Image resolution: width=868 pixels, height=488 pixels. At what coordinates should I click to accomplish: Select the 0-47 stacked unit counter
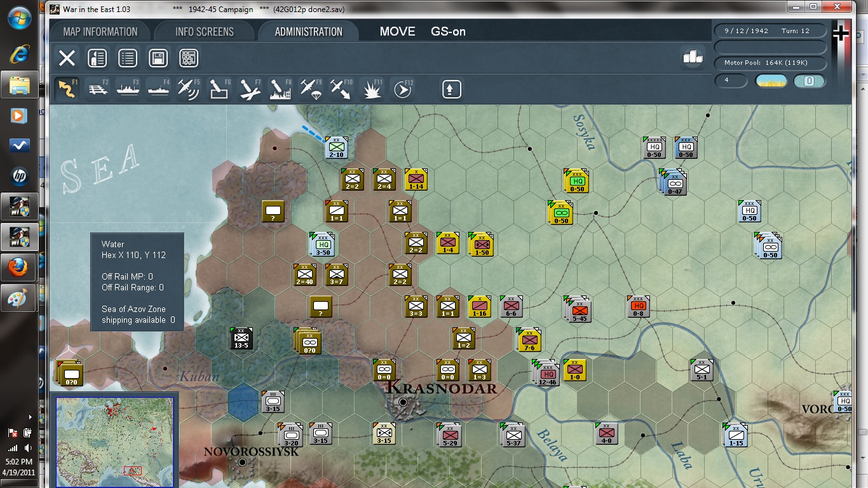(x=673, y=182)
